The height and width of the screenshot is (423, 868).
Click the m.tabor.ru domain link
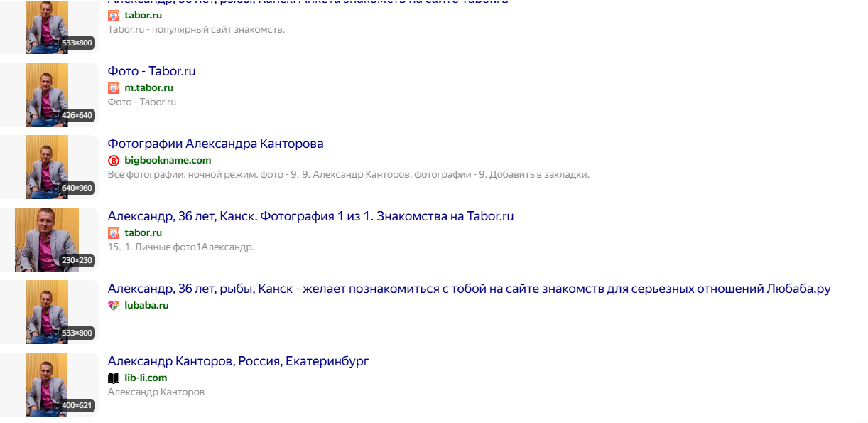[x=148, y=88]
